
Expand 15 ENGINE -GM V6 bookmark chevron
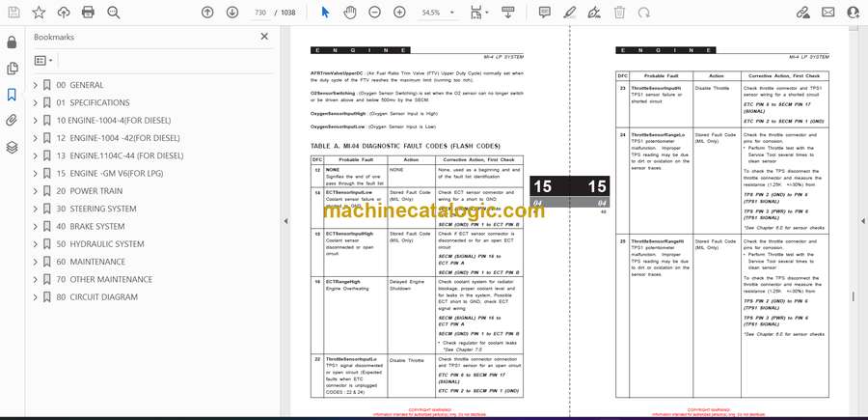[x=36, y=174]
